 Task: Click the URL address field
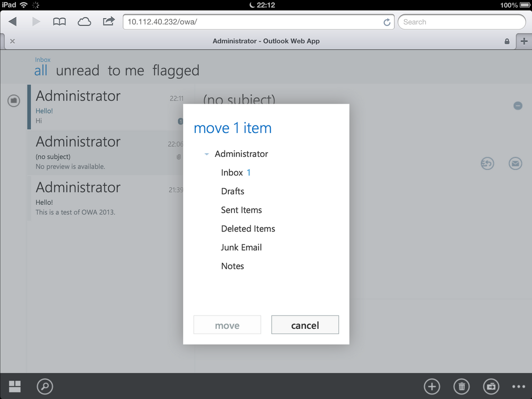[258, 22]
